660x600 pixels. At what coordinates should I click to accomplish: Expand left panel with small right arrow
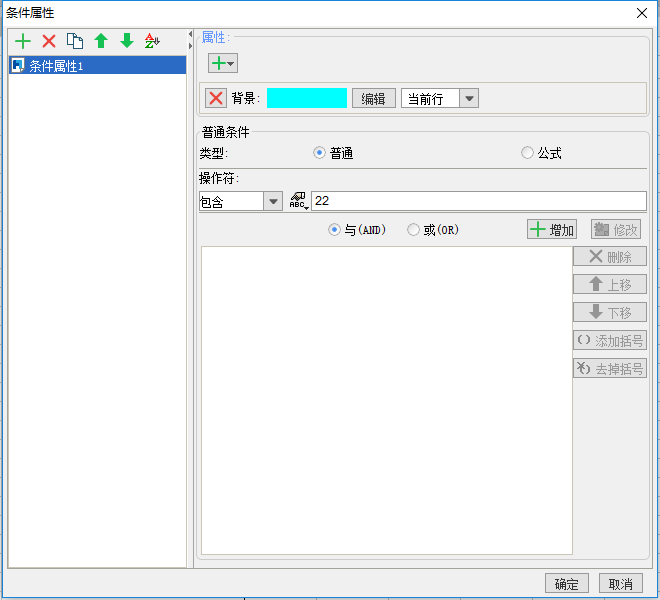pos(190,45)
